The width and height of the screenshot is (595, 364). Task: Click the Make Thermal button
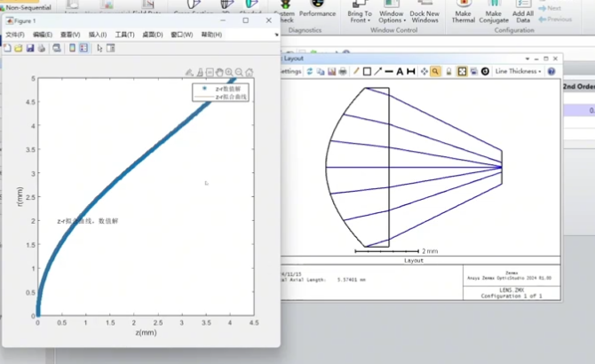463,14
